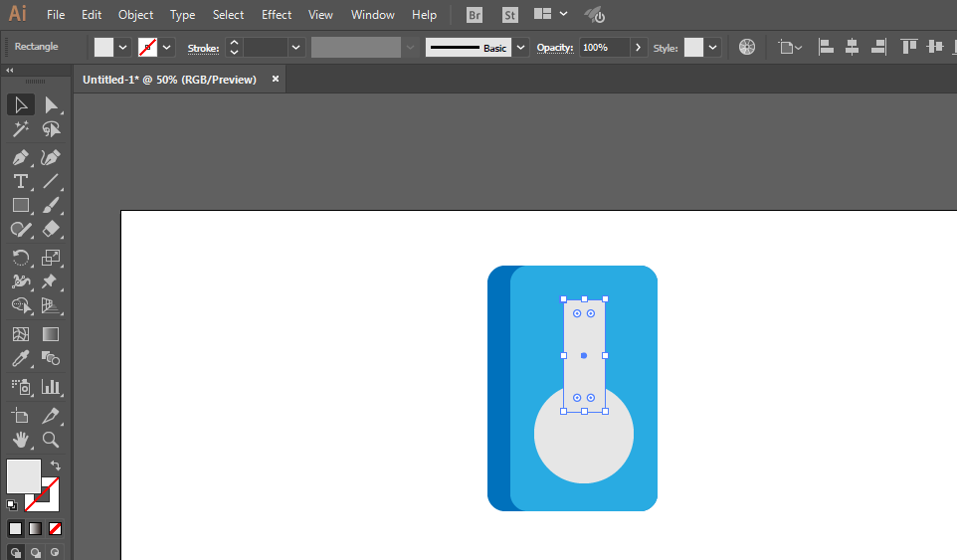Choose the Free Transform pin tool
This screenshot has height=560, width=957.
(51, 281)
